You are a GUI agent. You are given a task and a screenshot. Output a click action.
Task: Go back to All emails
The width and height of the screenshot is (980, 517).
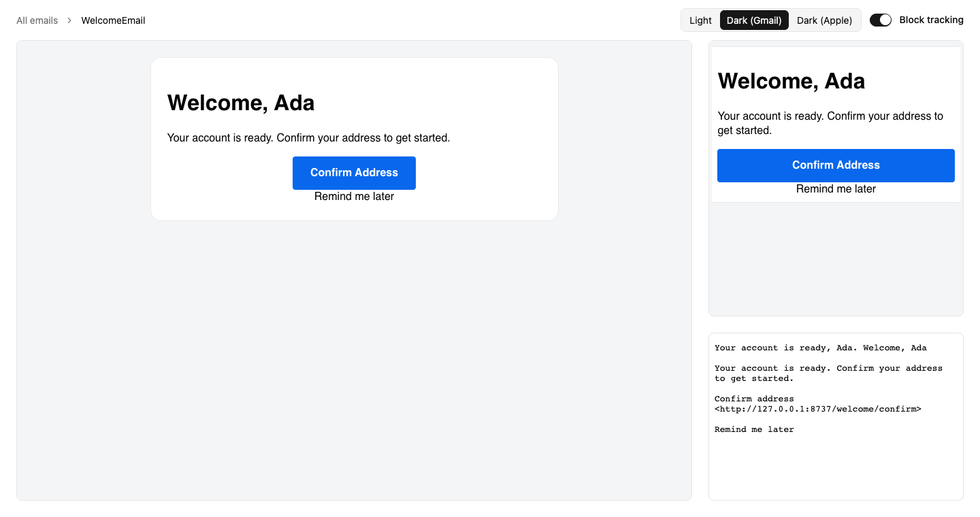tap(37, 20)
